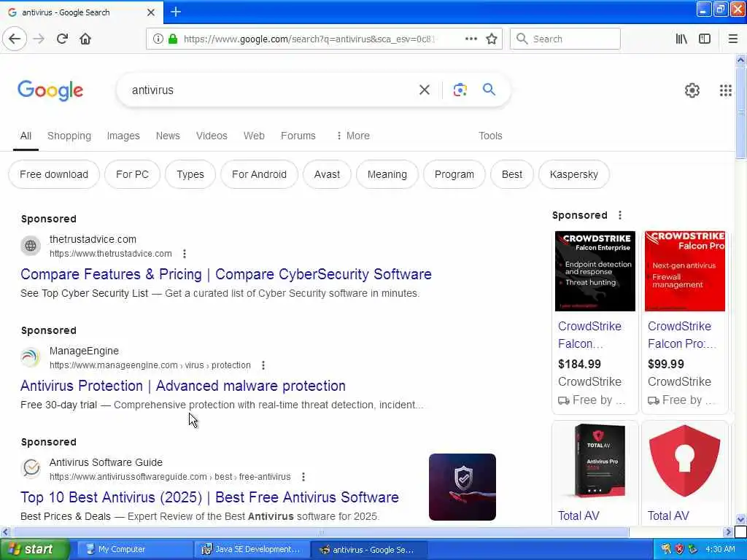Select the For Android suggestion chip
This screenshot has width=747, height=560.
[259, 174]
